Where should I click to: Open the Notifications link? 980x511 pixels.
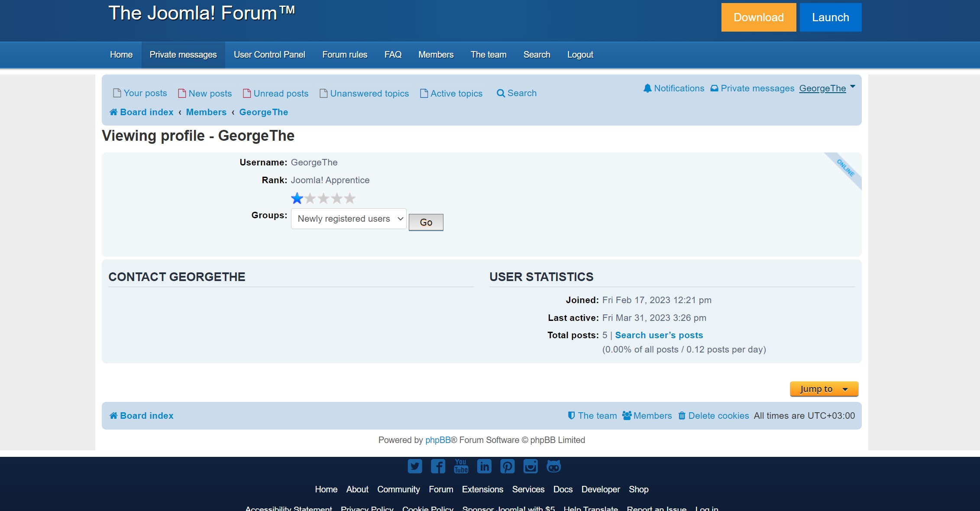click(679, 88)
